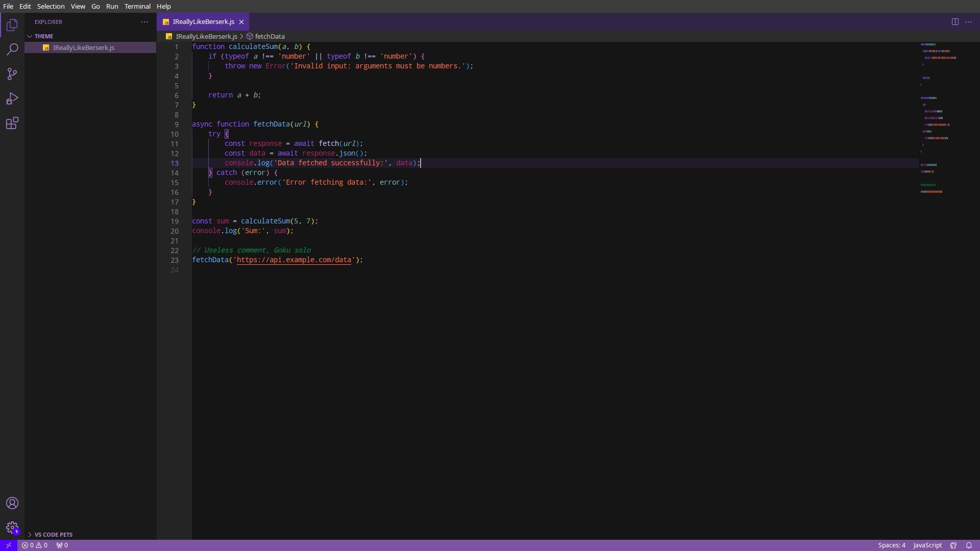
Task: Click the remote window indicator icon
Action: click(8, 545)
